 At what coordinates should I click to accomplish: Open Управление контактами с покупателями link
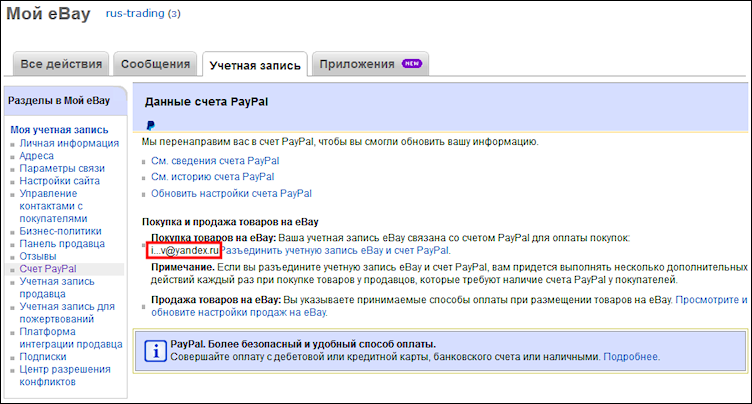[x=53, y=206]
